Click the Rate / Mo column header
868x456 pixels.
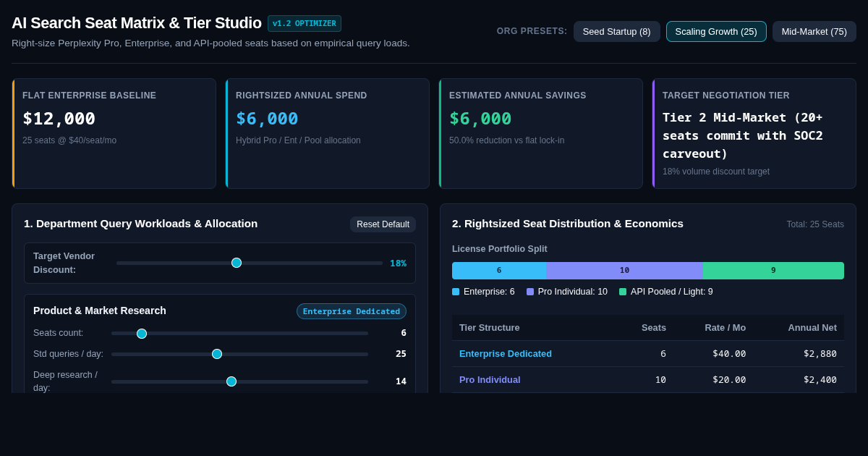coord(726,327)
